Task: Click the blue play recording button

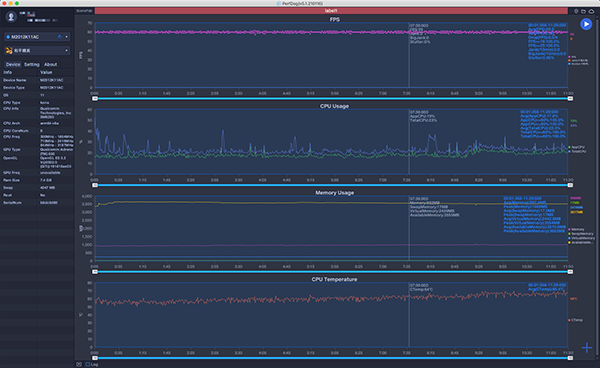Action: [585, 24]
